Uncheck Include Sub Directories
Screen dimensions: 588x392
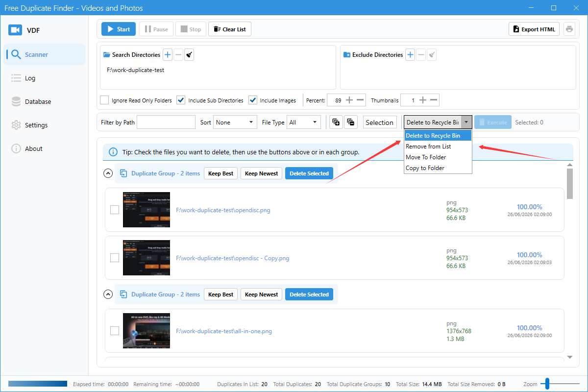(181, 100)
